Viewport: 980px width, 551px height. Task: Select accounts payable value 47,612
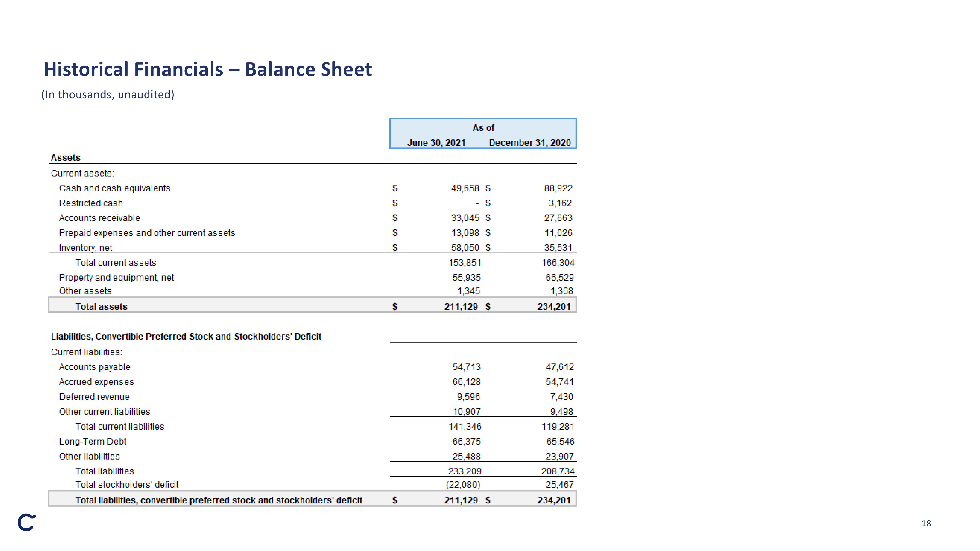560,367
